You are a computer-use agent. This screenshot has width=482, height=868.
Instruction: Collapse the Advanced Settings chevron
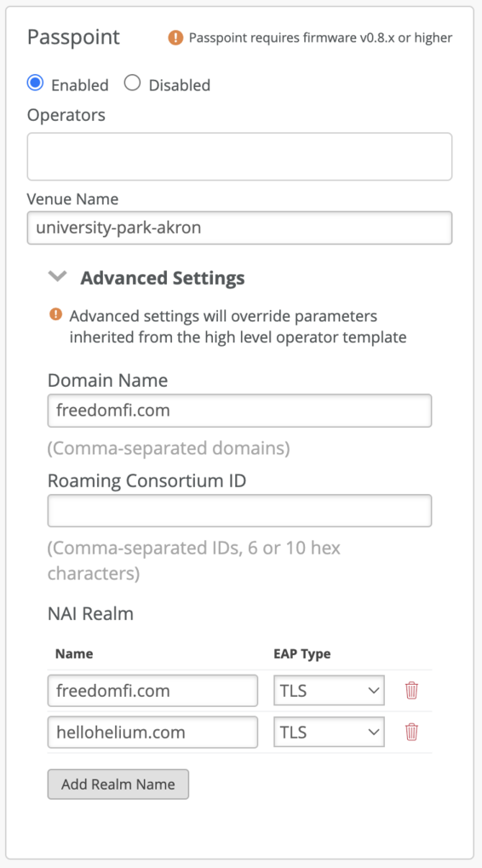[58, 276]
